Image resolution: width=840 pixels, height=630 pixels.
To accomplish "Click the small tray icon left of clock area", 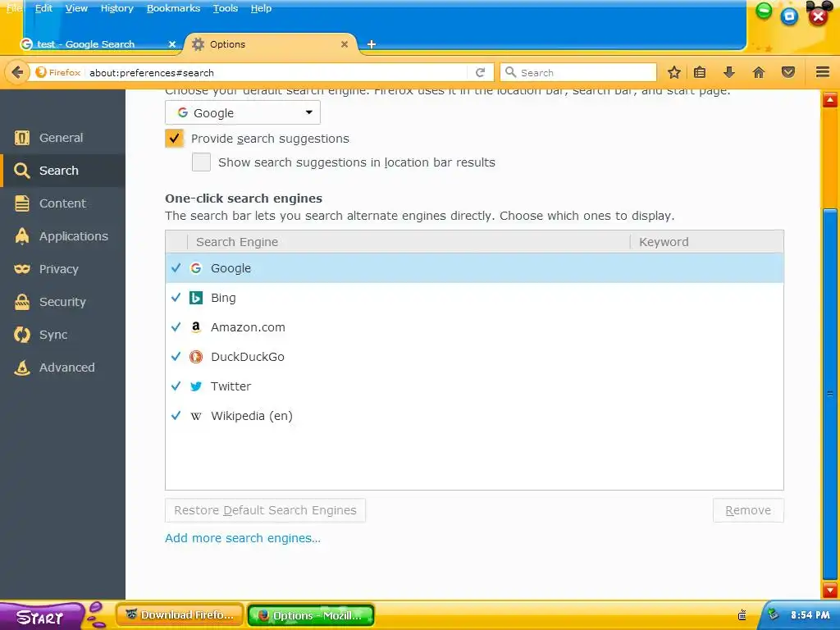I will pos(742,615).
